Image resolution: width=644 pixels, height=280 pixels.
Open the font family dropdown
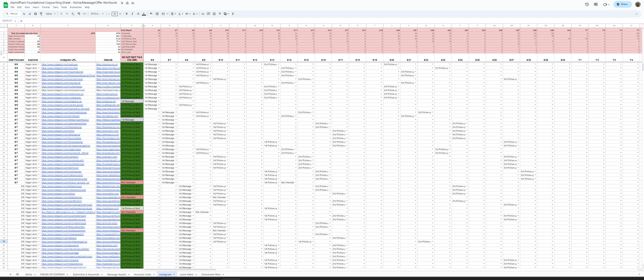[x=97, y=14]
